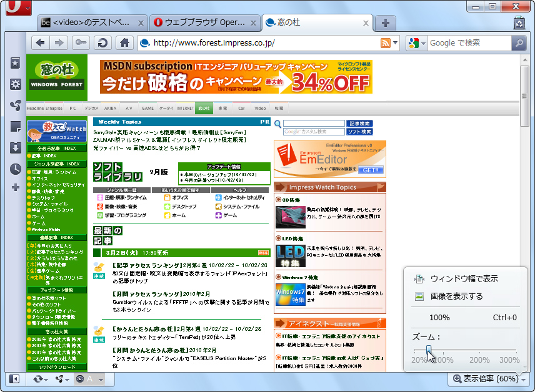Viewport: 535px width, 392px height.
Task: Open the Downloads panel in the sidebar
Action: (14, 148)
